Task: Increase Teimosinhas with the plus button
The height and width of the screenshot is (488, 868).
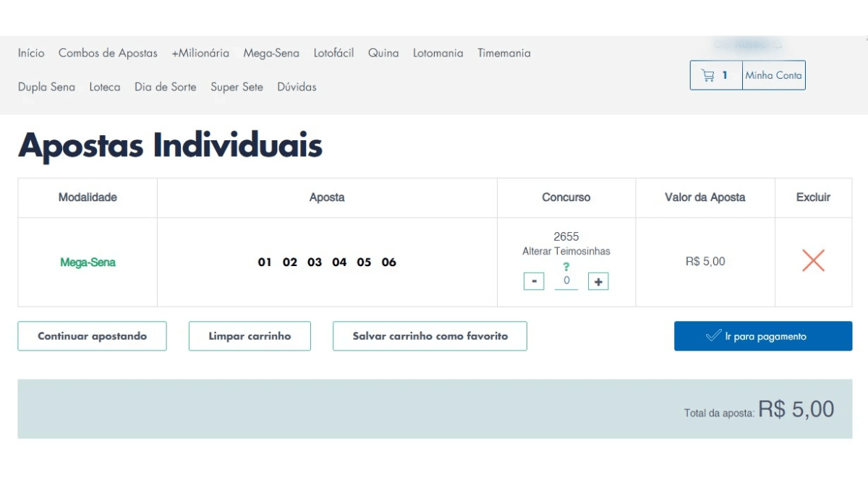Action: point(598,281)
